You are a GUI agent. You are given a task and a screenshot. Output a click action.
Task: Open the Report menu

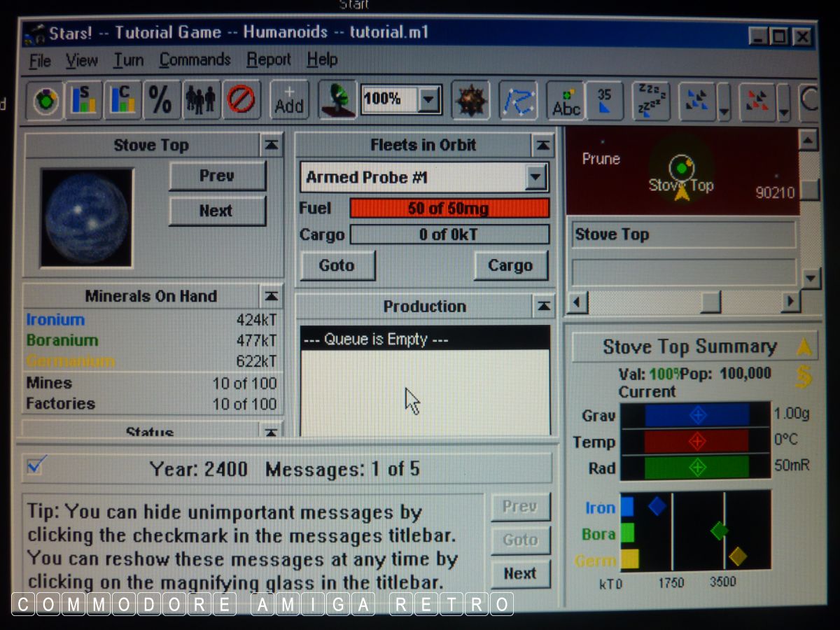tap(268, 60)
